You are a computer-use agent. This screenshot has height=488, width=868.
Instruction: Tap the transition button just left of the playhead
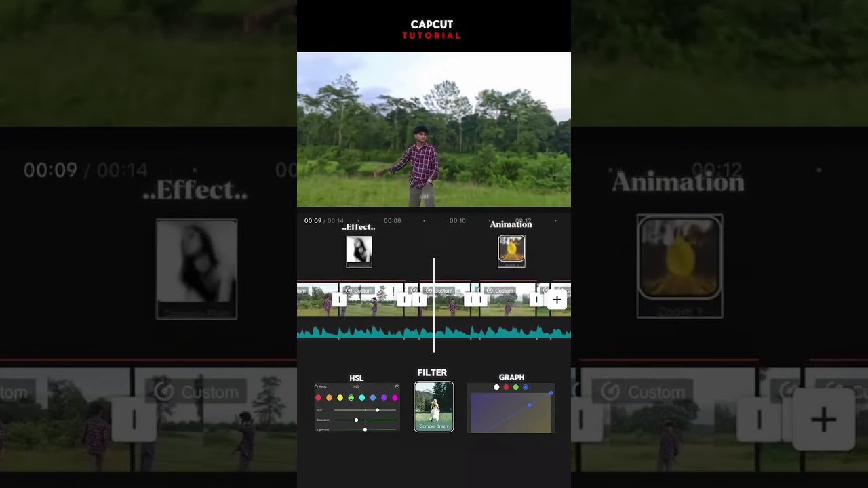coord(419,299)
